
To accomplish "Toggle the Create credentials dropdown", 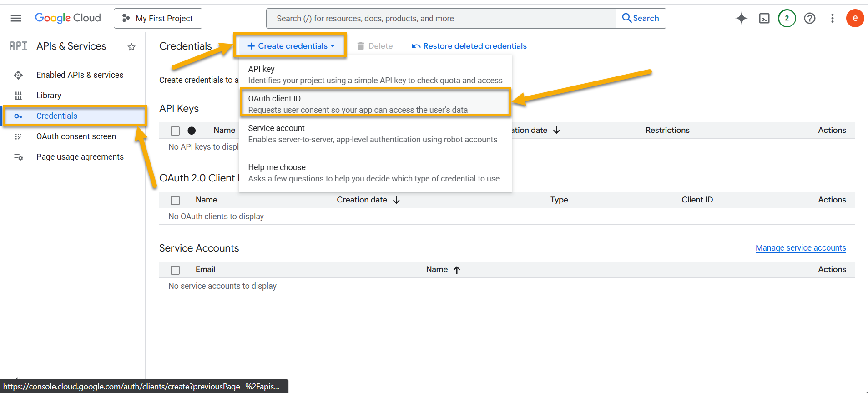I will point(291,46).
